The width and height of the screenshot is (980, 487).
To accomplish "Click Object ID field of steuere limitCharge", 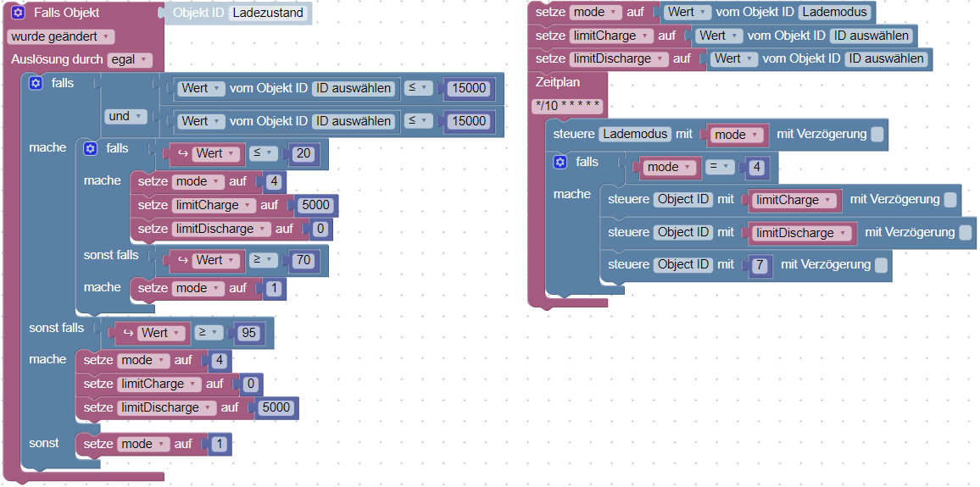I will click(x=684, y=200).
